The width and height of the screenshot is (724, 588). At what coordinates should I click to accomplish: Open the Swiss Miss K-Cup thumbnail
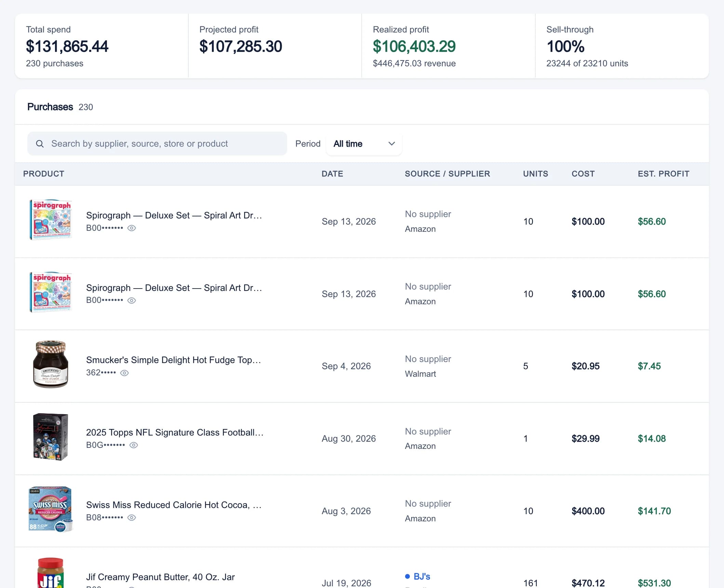51,509
